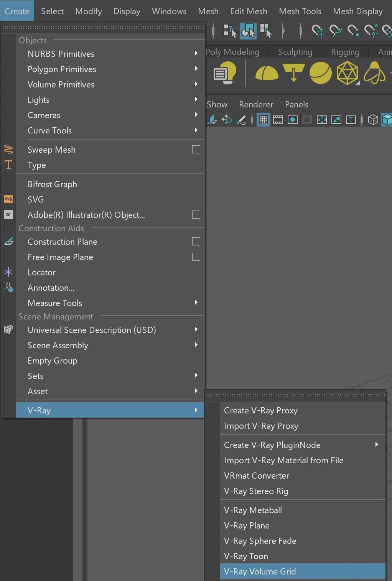This screenshot has height=581, width=392.
Task: Toggle the safe title T icon
Action: pos(351,120)
